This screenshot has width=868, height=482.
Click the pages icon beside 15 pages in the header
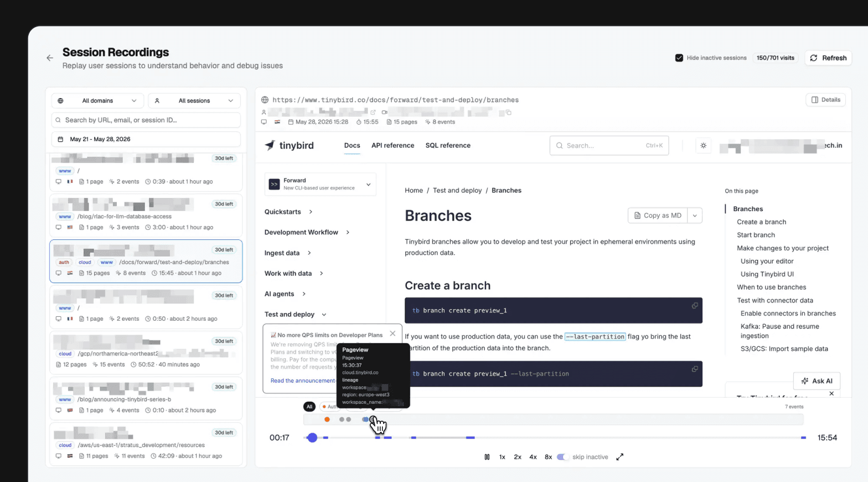[389, 122]
